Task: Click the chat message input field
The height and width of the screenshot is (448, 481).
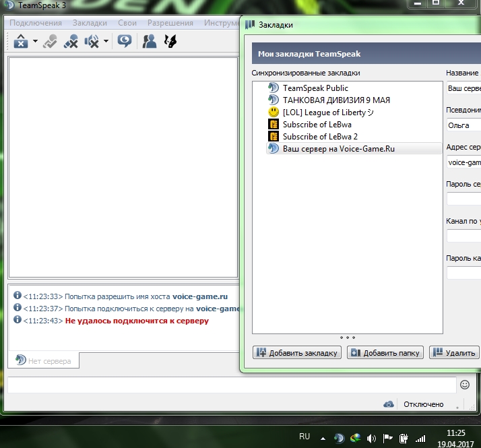Action: (232, 385)
